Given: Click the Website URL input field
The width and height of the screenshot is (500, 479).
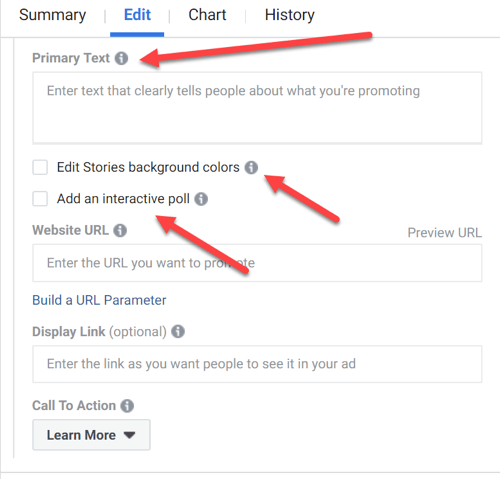Looking at the screenshot, I should click(x=257, y=263).
